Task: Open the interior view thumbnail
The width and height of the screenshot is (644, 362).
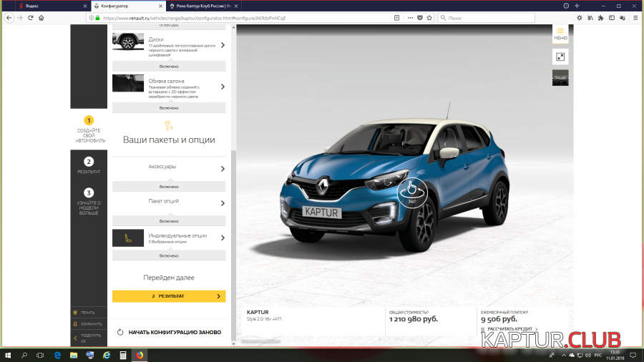Action: [x=560, y=77]
